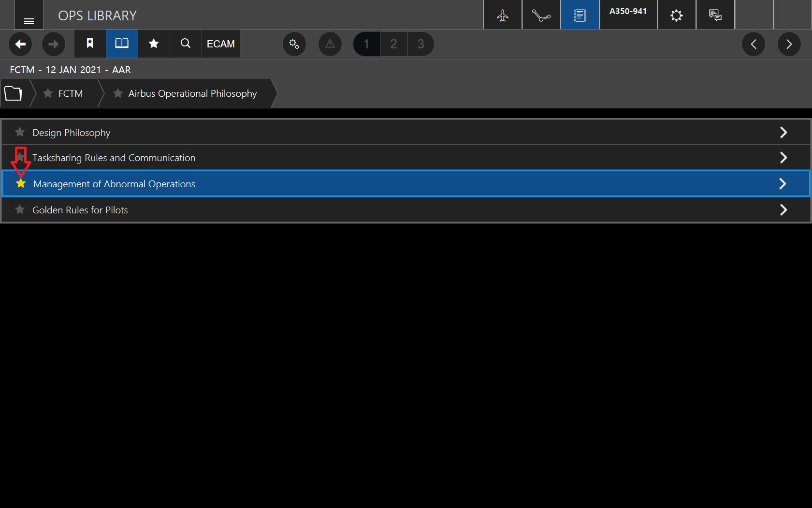Open the settings gear in top bar
This screenshot has height=508, width=812.
[x=677, y=15]
